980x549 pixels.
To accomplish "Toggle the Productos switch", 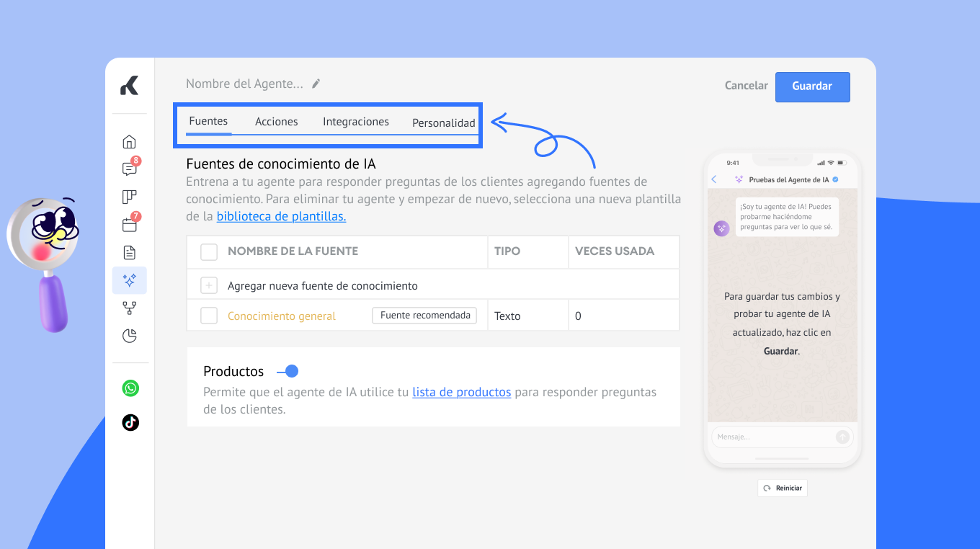I will tap(288, 372).
